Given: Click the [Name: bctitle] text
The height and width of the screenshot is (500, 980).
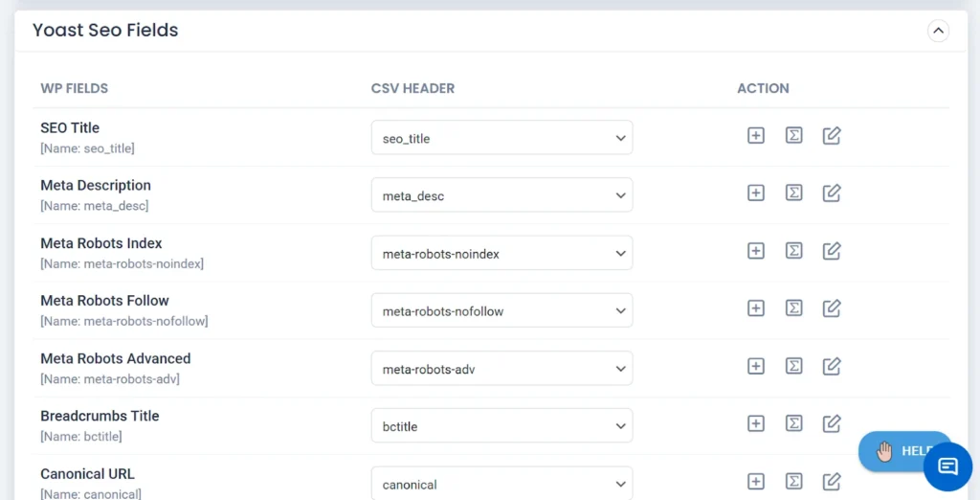Looking at the screenshot, I should [81, 437].
